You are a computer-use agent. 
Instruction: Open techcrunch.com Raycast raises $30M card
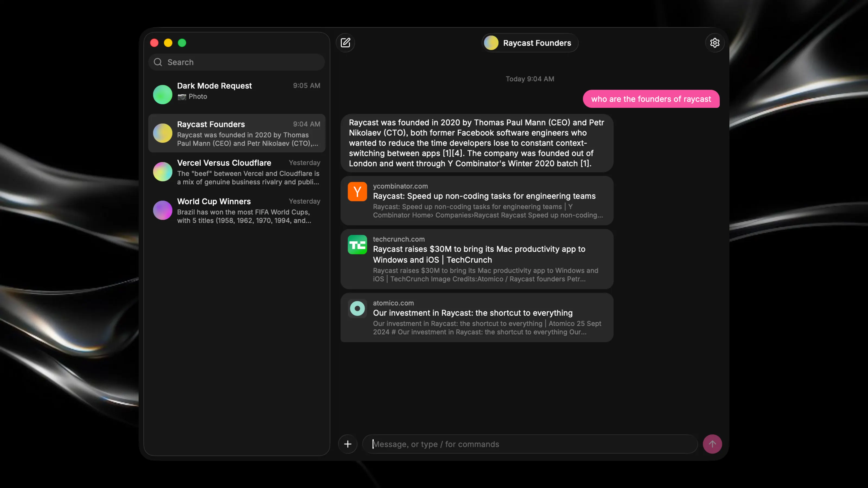point(477,259)
